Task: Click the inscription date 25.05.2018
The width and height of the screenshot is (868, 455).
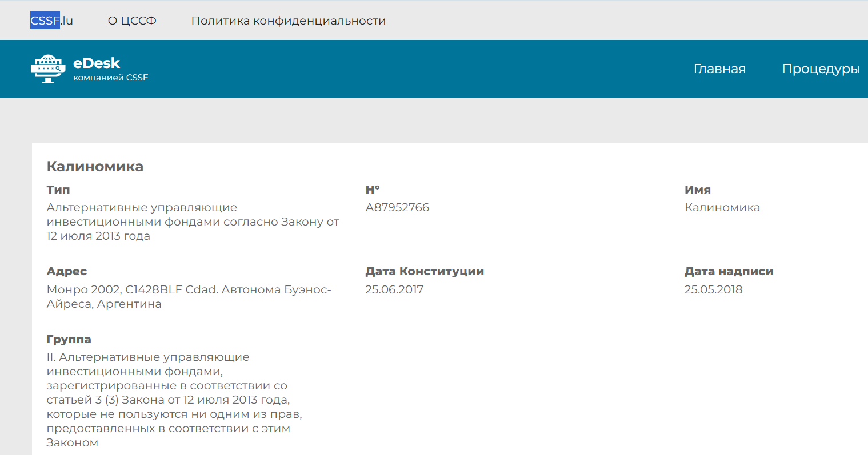Action: point(713,289)
